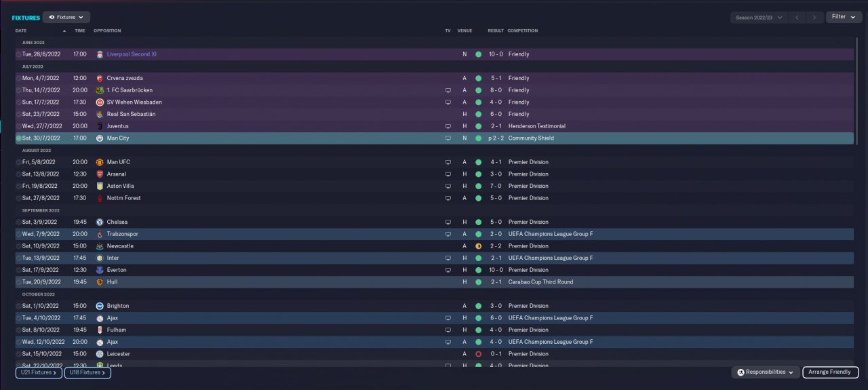Click the Everton club badge
This screenshot has width=868, height=390.
[x=100, y=270]
